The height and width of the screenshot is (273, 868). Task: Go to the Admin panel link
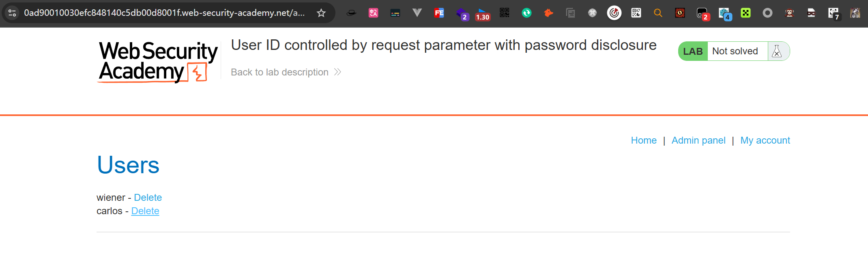(x=698, y=140)
